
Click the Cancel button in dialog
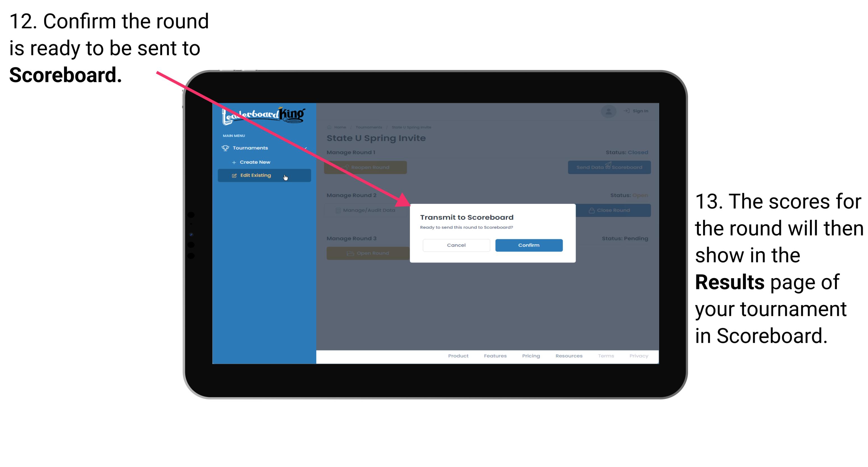tap(456, 244)
